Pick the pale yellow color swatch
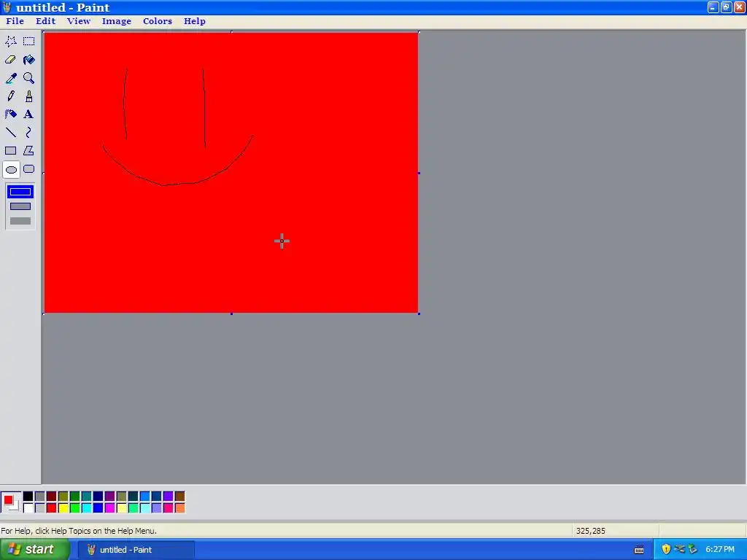 click(122, 508)
